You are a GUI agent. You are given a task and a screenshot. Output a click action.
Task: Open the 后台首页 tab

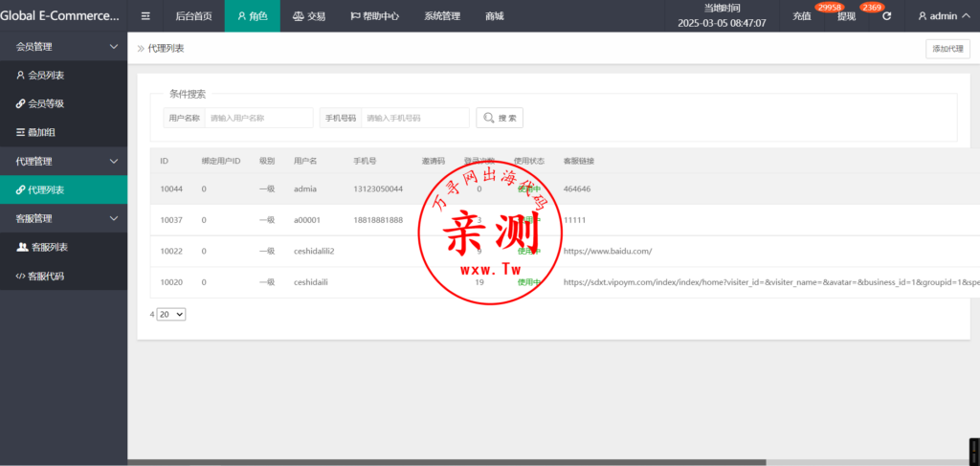[193, 16]
